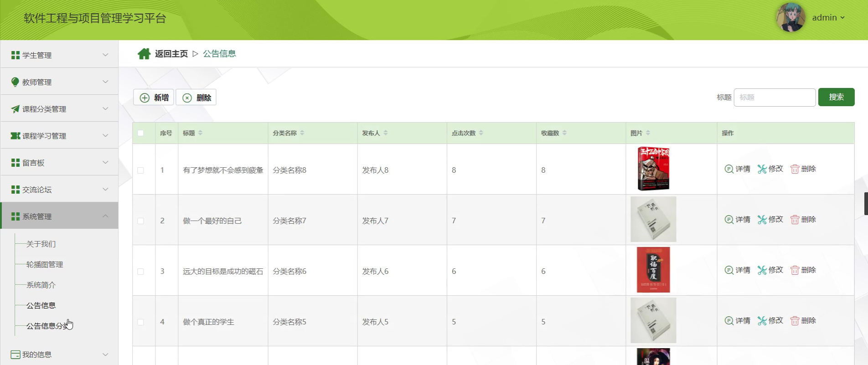The height and width of the screenshot is (365, 868).
Task: Check the box for row 3
Action: coord(140,271)
